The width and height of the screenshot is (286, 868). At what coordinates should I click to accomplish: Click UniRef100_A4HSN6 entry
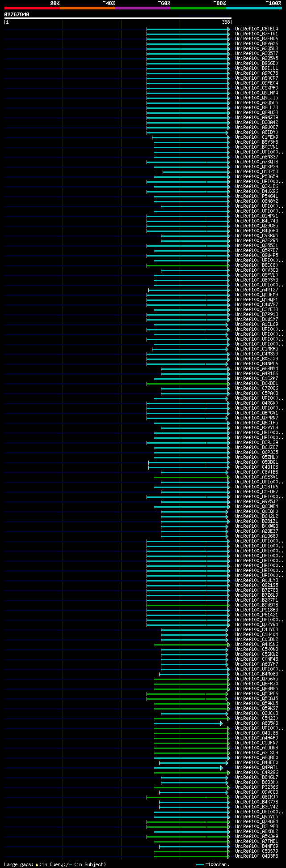(257, 645)
